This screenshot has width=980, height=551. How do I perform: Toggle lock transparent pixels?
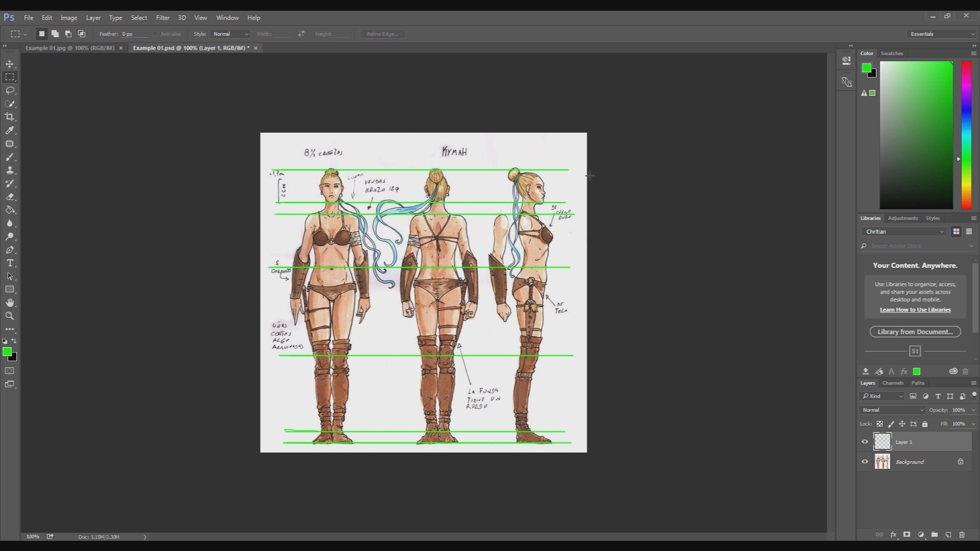click(x=879, y=424)
